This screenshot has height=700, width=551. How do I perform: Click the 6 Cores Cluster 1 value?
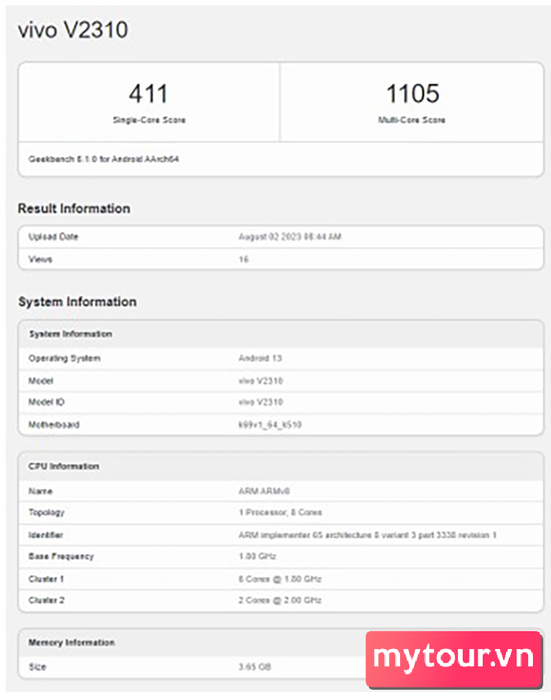pos(280,579)
